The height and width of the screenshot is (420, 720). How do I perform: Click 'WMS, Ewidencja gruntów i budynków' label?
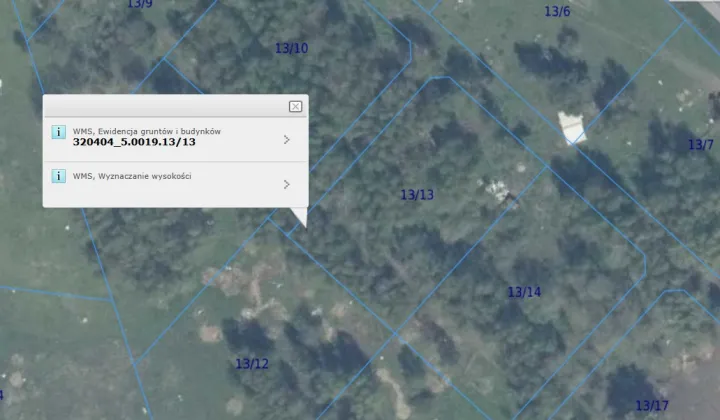(146, 131)
